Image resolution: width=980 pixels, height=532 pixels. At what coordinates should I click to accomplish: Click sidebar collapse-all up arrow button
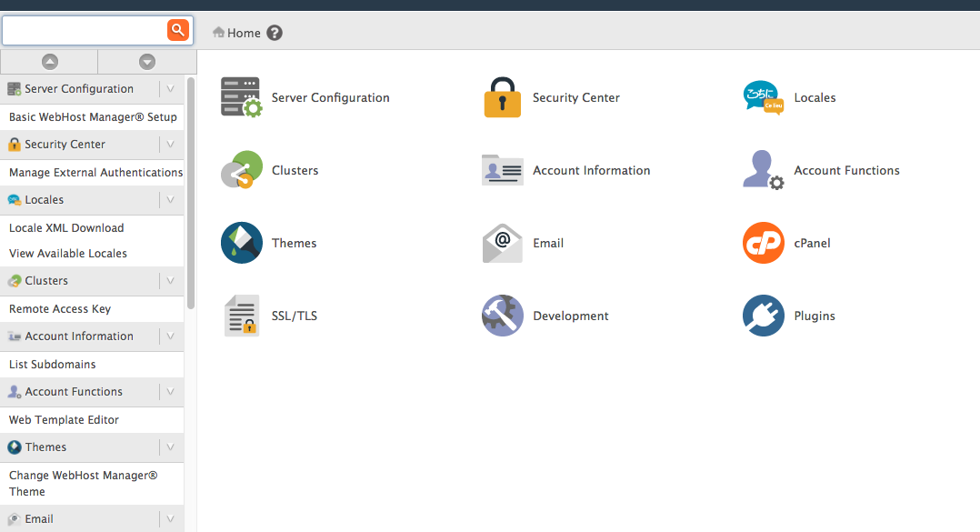49,62
